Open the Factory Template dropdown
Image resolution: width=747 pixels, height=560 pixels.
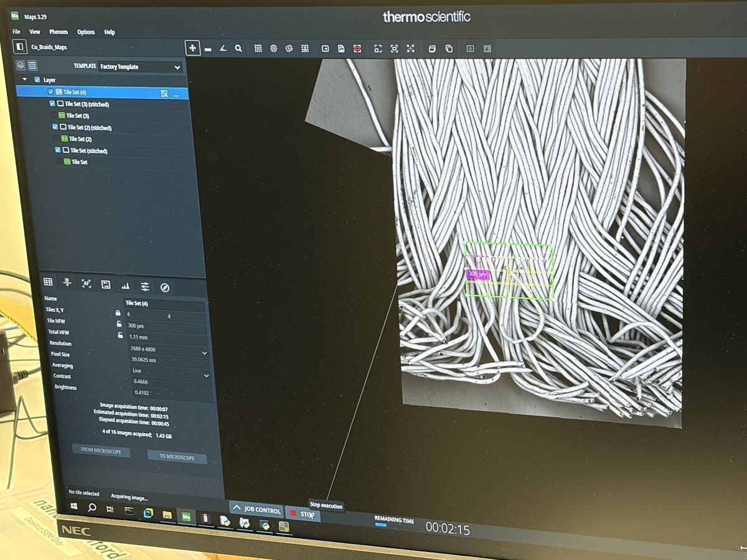point(140,67)
